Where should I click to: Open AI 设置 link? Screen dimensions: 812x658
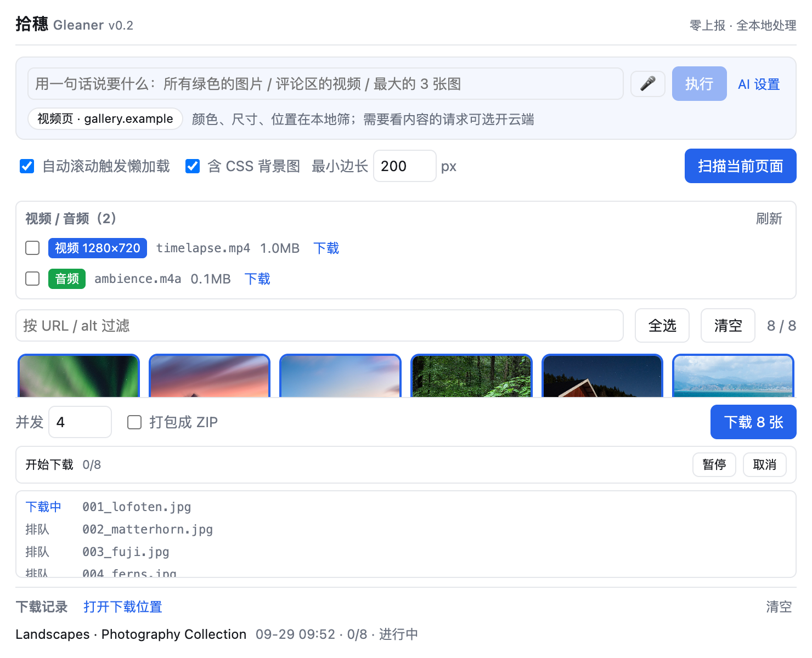pos(759,84)
